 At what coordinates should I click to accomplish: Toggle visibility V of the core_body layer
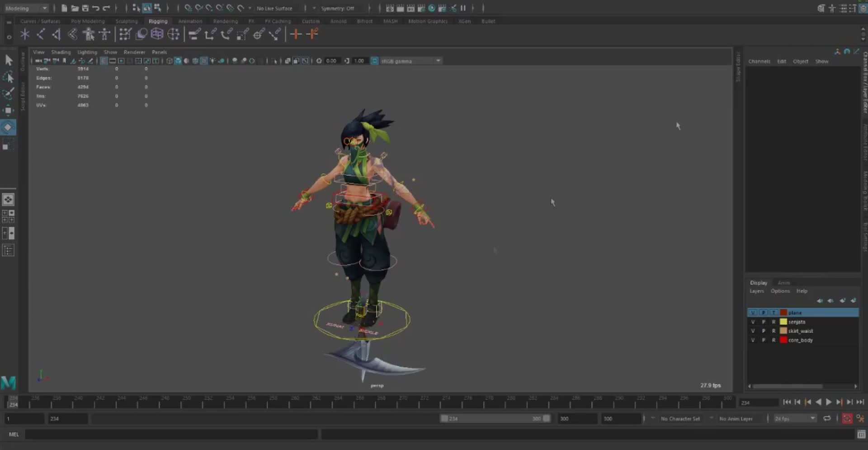(x=753, y=340)
